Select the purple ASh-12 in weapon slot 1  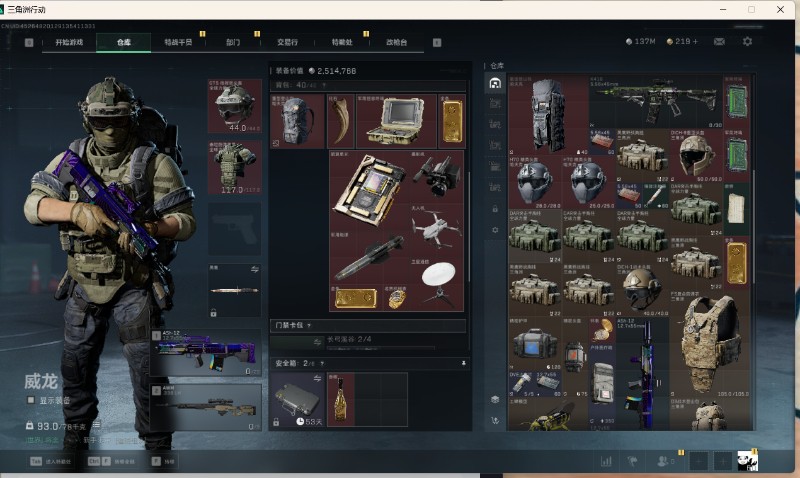pyautogui.click(x=206, y=353)
